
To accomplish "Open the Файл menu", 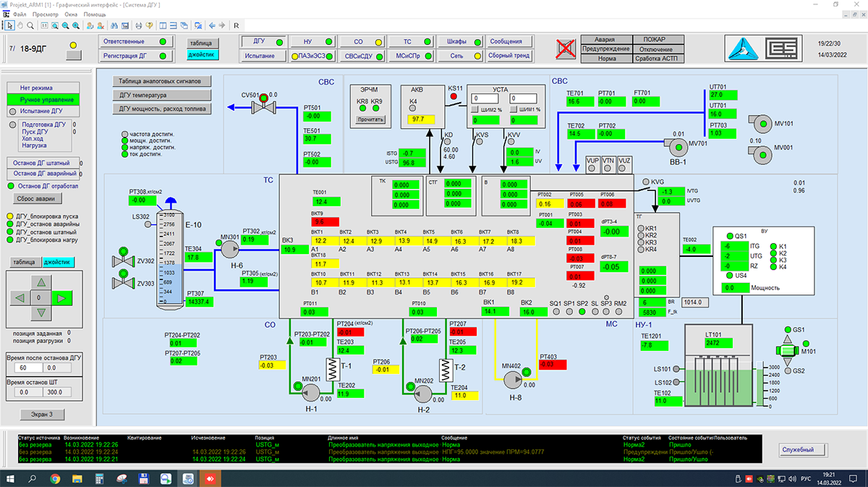I will (x=20, y=14).
